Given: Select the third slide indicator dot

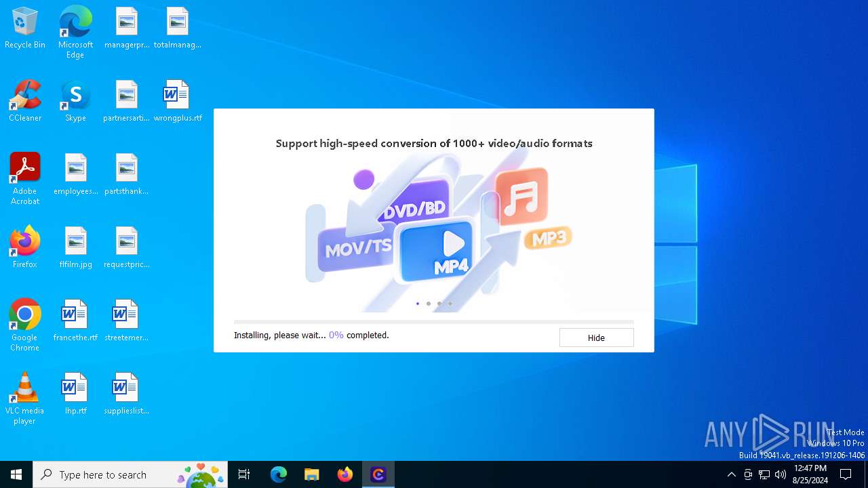Looking at the screenshot, I should point(439,304).
